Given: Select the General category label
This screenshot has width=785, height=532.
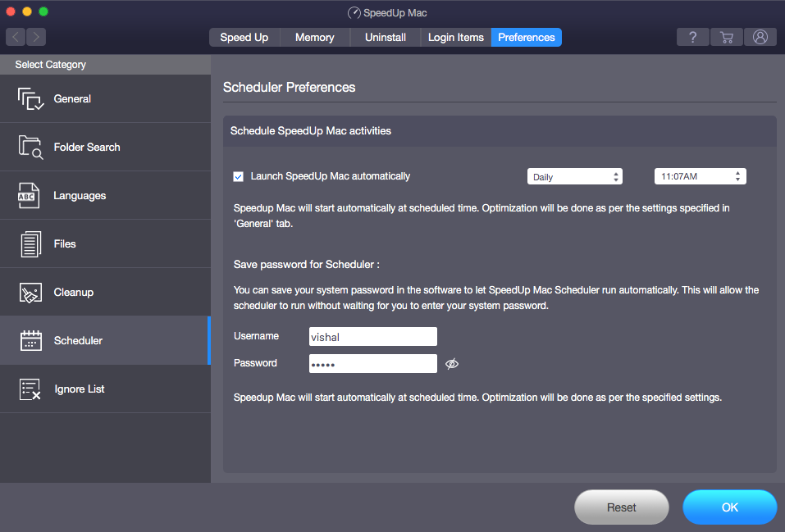Looking at the screenshot, I should (72, 98).
